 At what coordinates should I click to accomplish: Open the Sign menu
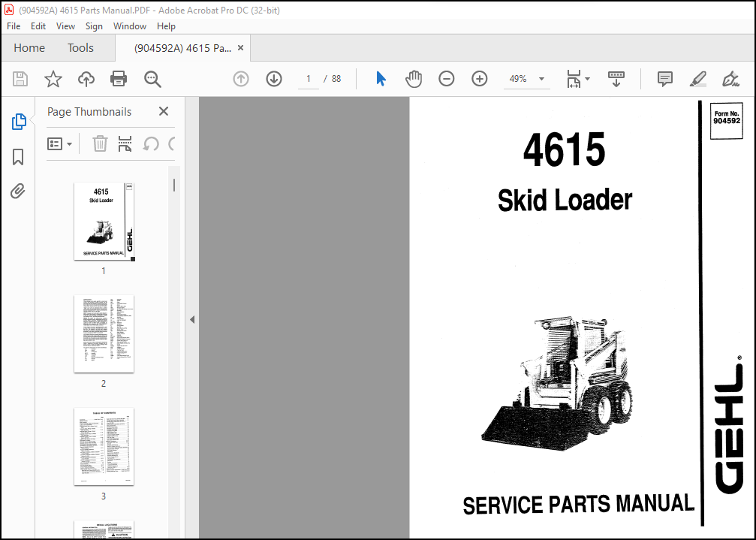coord(94,26)
